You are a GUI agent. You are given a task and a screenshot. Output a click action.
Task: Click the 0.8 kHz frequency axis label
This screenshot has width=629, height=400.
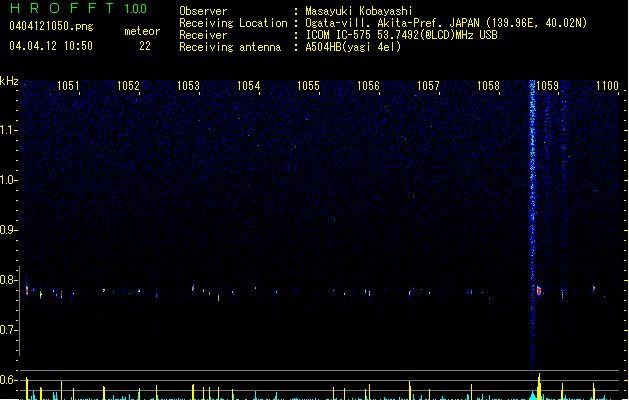pyautogui.click(x=8, y=280)
